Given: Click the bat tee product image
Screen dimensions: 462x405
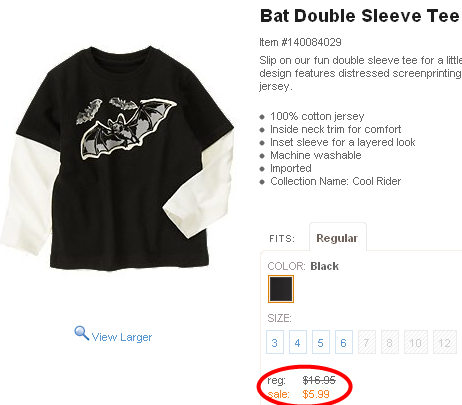Looking at the screenshot, I should coord(118,157).
